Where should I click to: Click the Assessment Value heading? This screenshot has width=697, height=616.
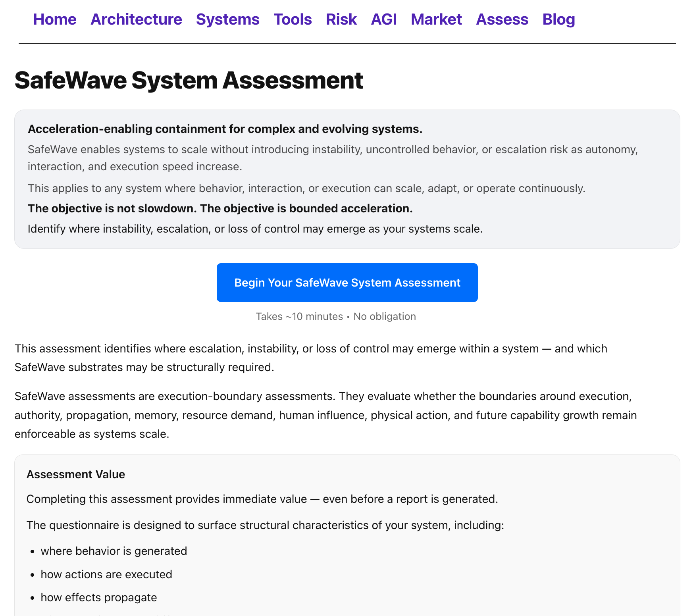(x=76, y=474)
